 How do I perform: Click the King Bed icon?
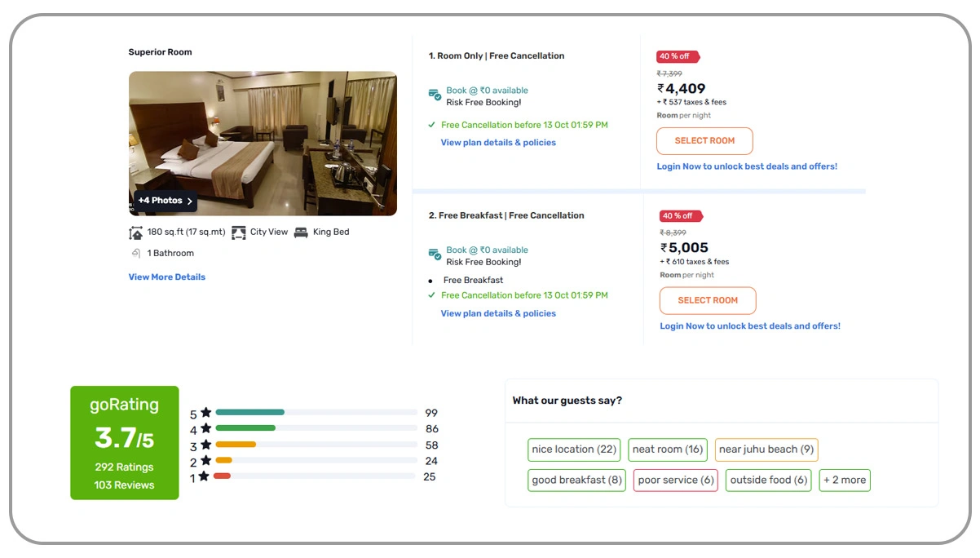(x=299, y=232)
